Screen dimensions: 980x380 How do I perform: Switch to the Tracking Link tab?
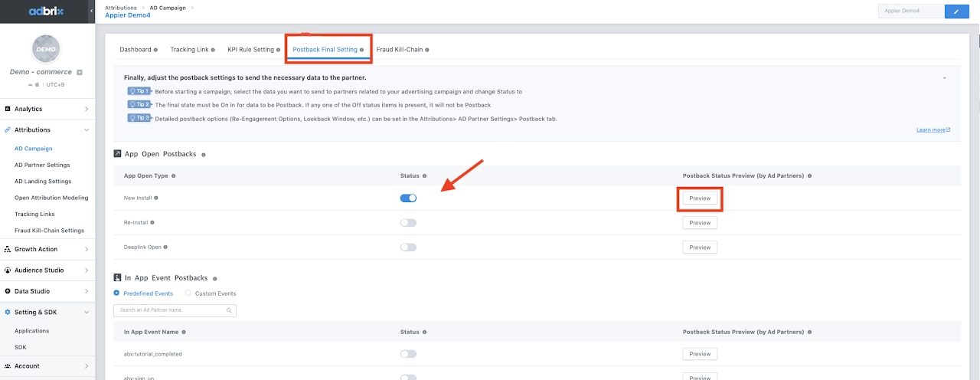point(189,50)
